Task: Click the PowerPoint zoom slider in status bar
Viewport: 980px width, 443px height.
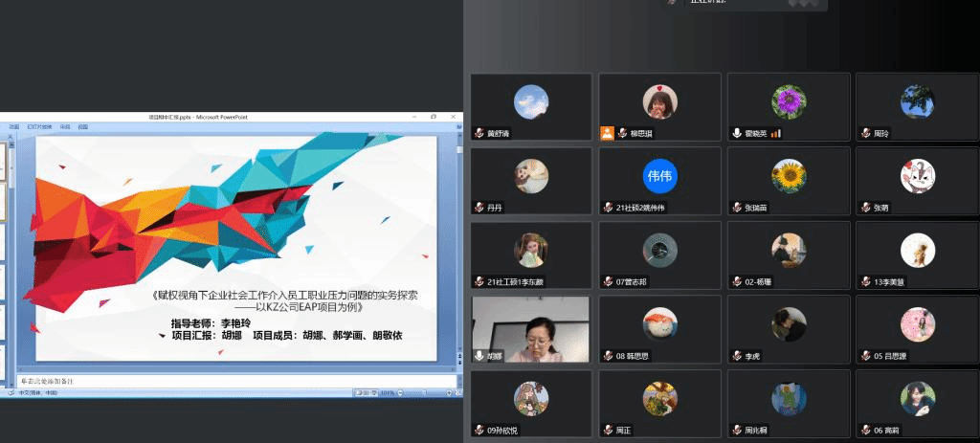Action: click(x=419, y=393)
